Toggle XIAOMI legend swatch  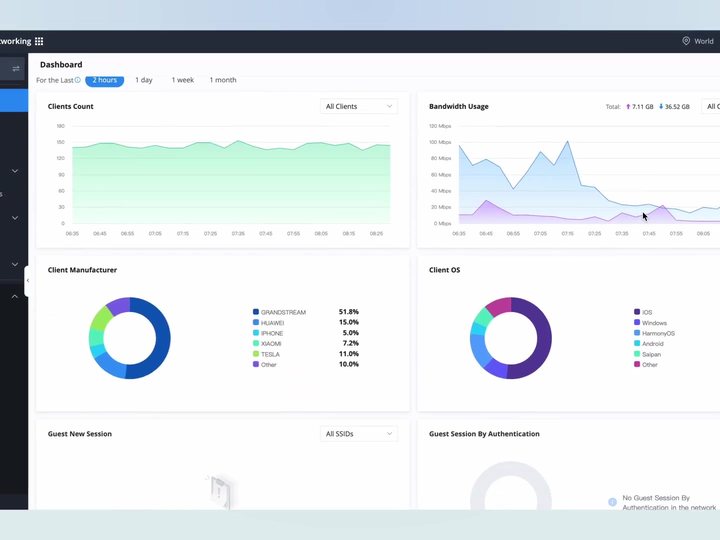tap(256, 343)
